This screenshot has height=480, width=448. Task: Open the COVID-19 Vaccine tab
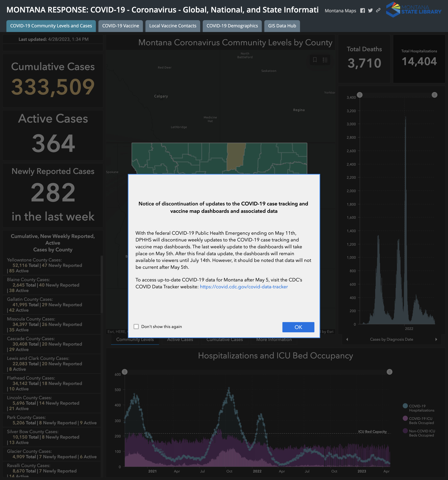120,26
